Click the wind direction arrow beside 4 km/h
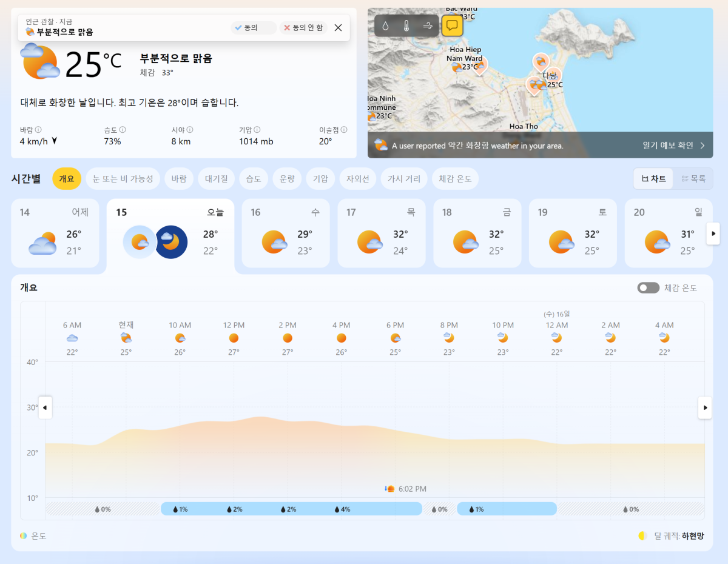 (55, 141)
